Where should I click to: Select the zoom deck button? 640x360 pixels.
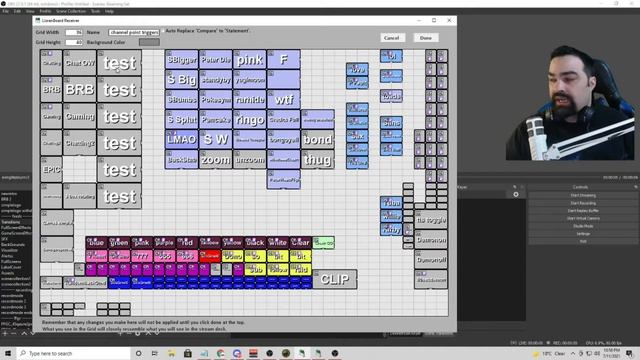(x=216, y=159)
